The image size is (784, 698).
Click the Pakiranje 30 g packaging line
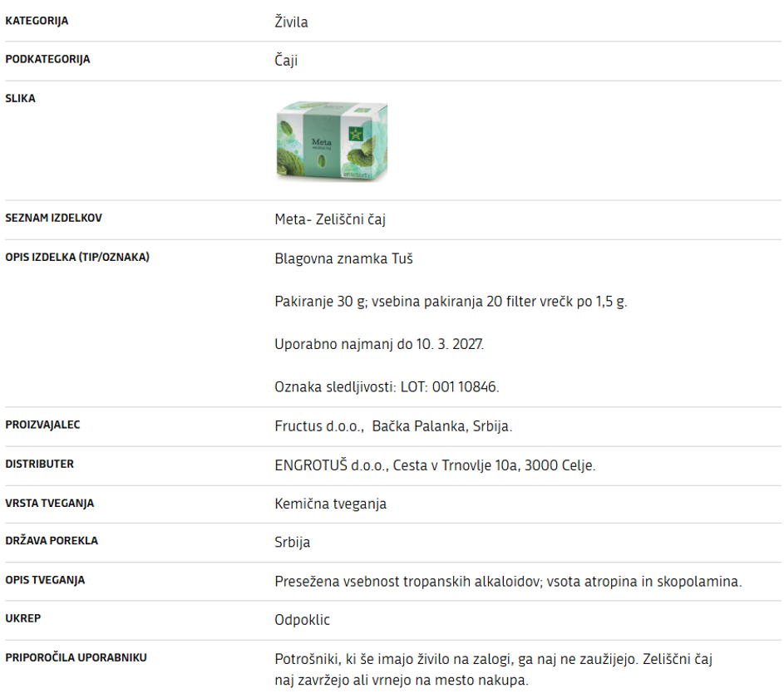(x=451, y=301)
